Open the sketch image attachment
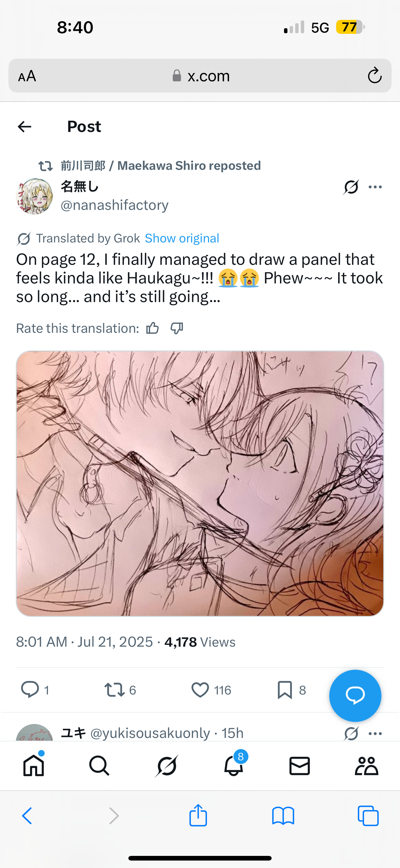 click(x=200, y=484)
